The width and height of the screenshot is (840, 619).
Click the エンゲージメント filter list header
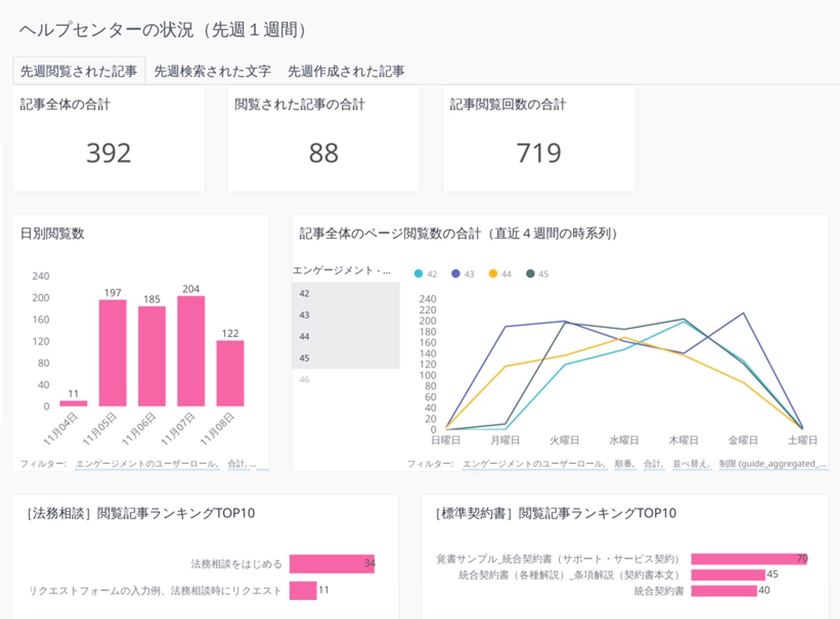[342, 271]
